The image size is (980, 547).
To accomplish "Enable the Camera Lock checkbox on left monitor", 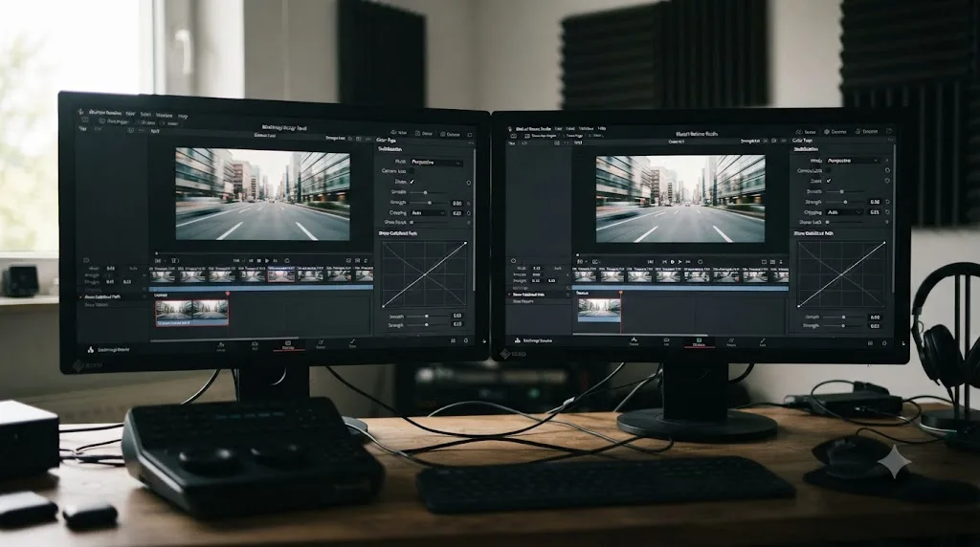I will tap(412, 171).
